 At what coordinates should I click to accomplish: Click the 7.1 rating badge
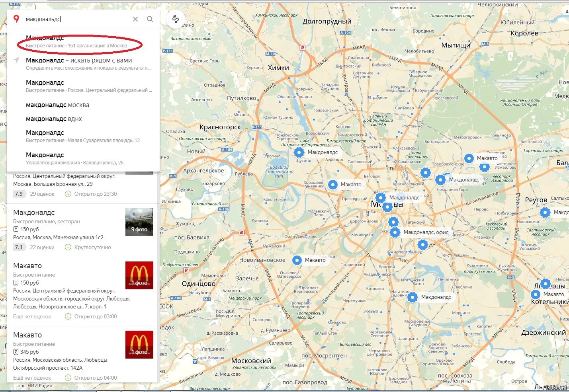click(19, 247)
